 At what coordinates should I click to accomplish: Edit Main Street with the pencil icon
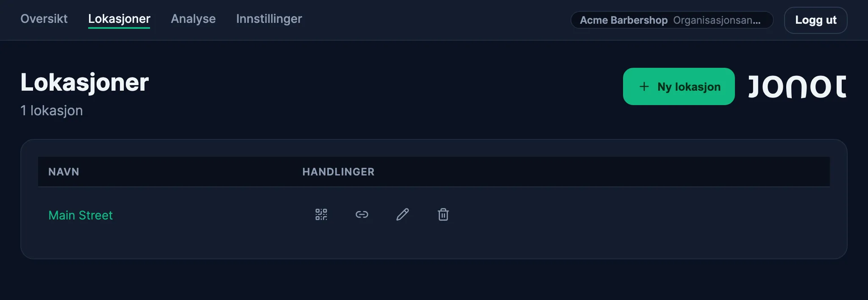tap(403, 214)
